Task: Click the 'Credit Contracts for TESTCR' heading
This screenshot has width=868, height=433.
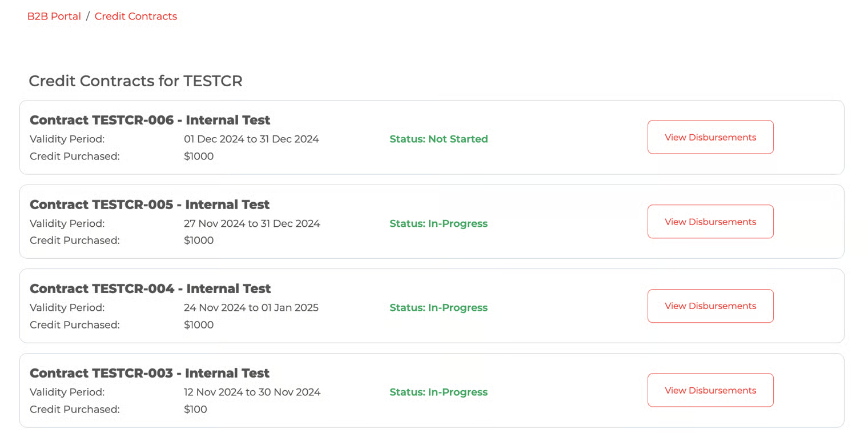Action: 135,81
